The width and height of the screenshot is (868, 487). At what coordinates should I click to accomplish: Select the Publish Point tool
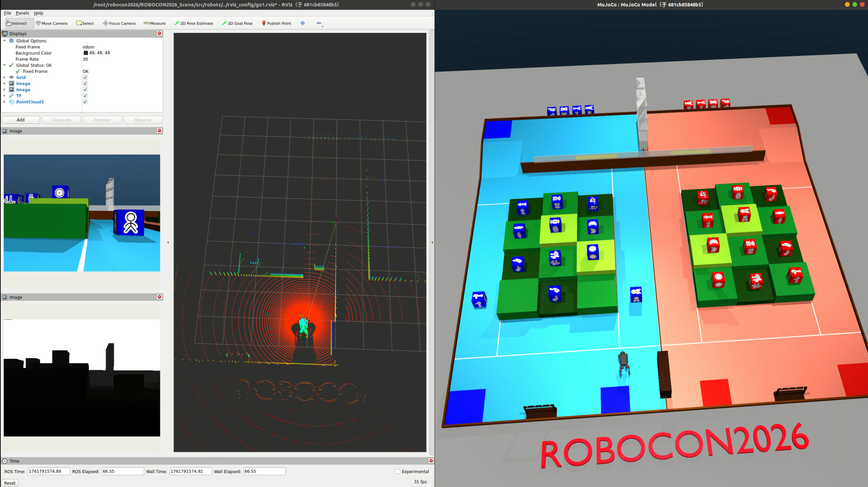pos(276,23)
